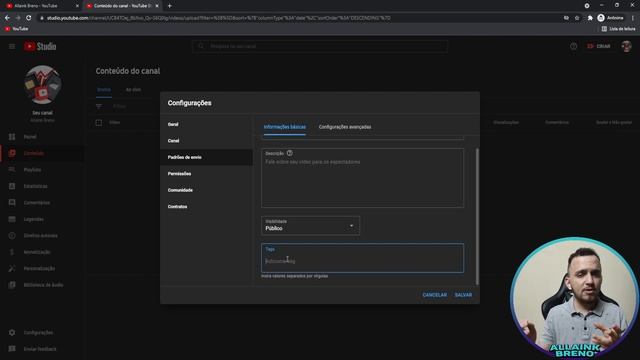Image resolution: width=640 pixels, height=360 pixels.
Task: Click the Configurações gear icon in sidebar
Action: (x=12, y=333)
